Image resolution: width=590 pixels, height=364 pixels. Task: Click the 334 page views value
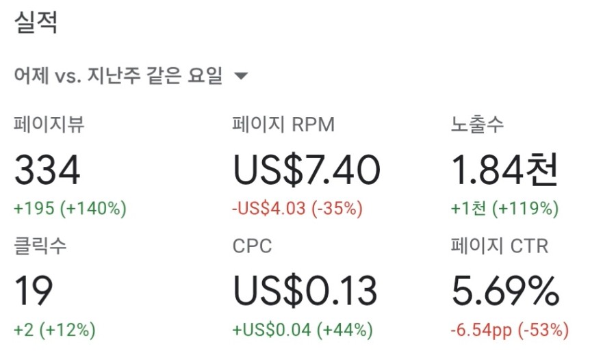[47, 170]
